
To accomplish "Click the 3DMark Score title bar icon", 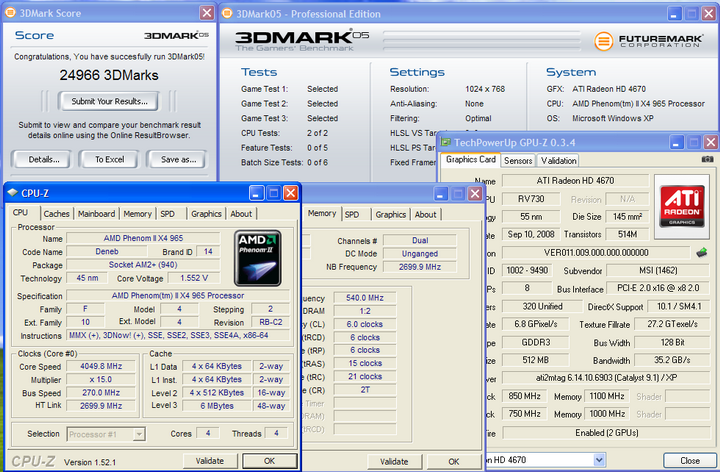I will [10, 13].
